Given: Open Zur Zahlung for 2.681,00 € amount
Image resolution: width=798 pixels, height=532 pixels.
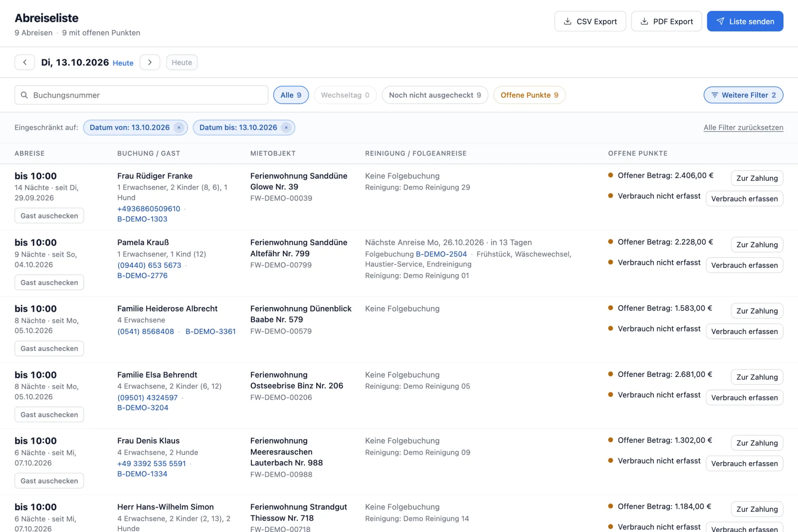Looking at the screenshot, I should tap(757, 377).
